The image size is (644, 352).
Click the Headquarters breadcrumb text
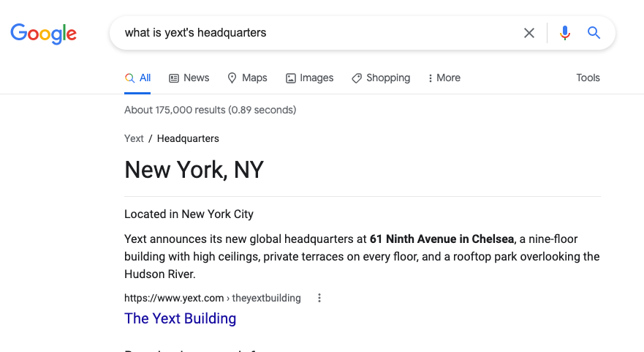click(x=188, y=138)
